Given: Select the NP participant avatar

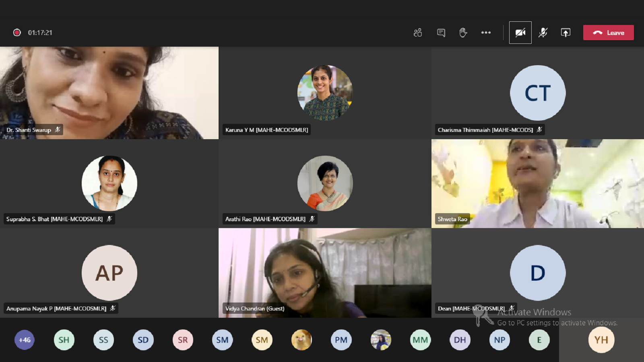Looking at the screenshot, I should tap(500, 340).
